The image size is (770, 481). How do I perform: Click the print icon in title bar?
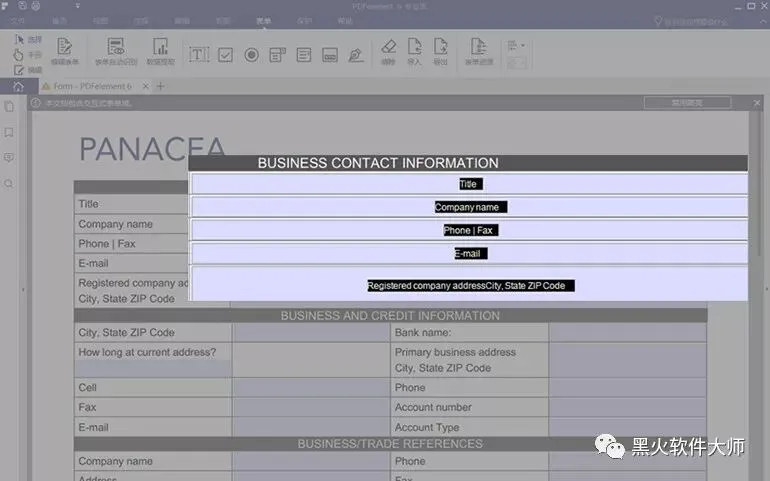[x=36, y=6]
